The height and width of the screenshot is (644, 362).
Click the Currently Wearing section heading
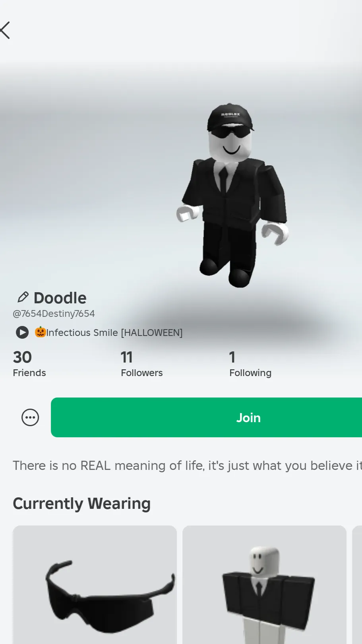click(82, 504)
